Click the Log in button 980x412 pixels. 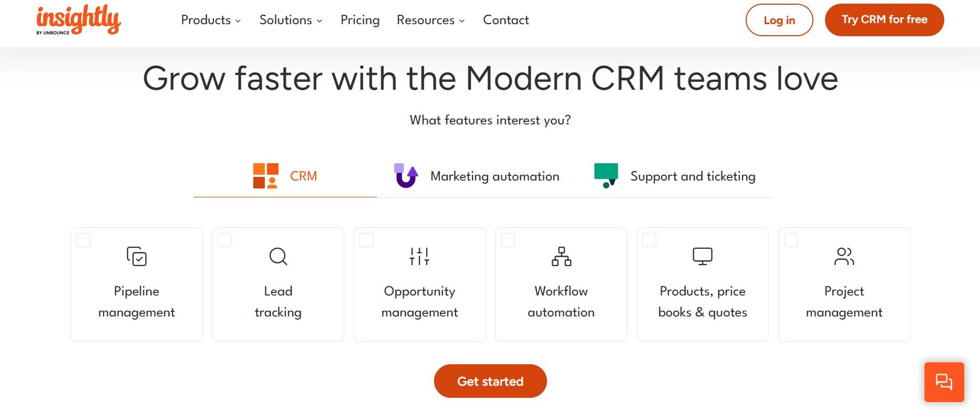779,20
